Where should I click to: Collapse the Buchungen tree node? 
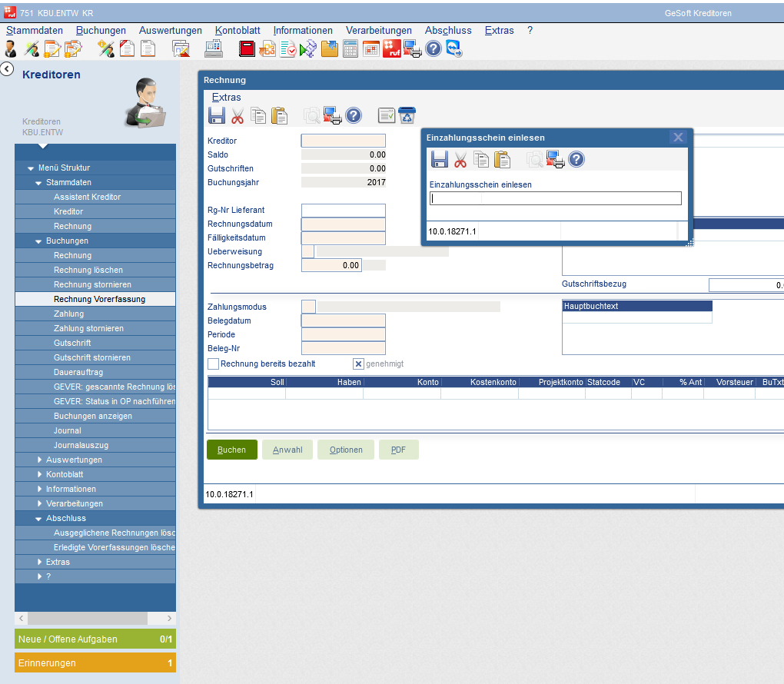(38, 241)
